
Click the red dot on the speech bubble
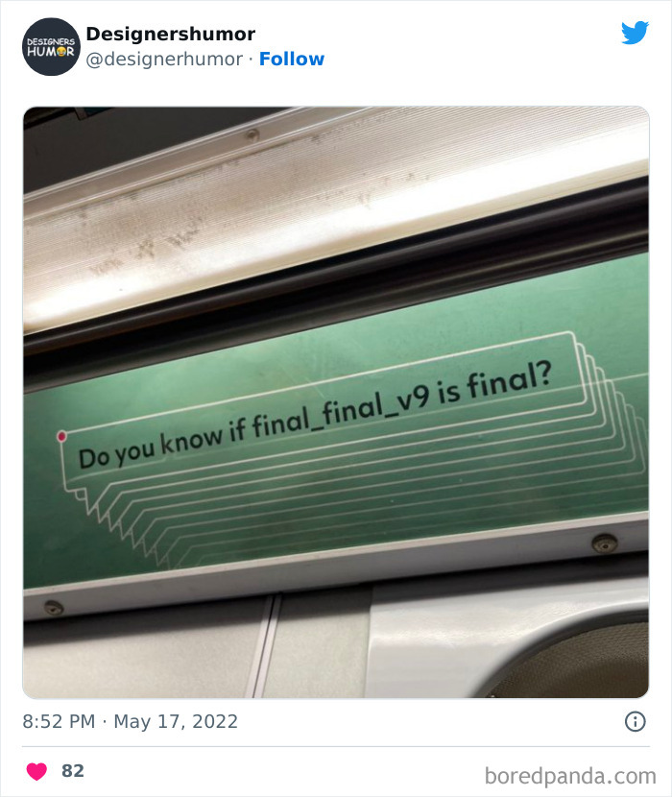61,436
